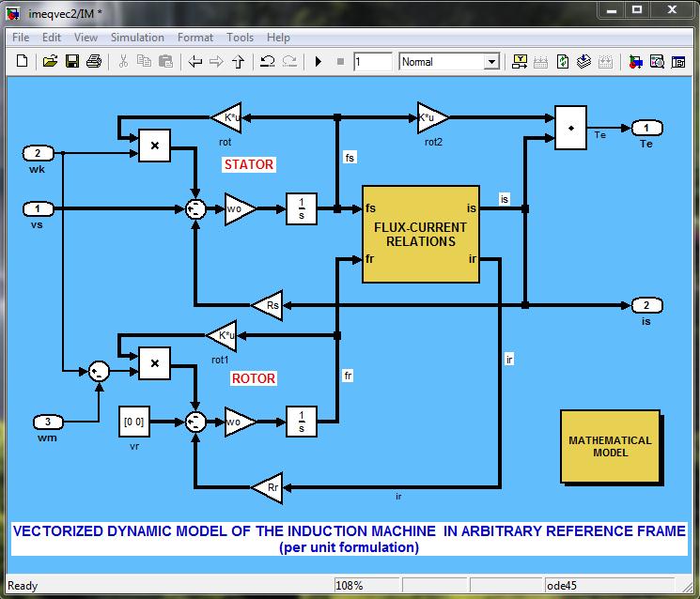Click the Undo toolbar icon
Image resolution: width=700 pixels, height=599 pixels.
pyautogui.click(x=268, y=61)
